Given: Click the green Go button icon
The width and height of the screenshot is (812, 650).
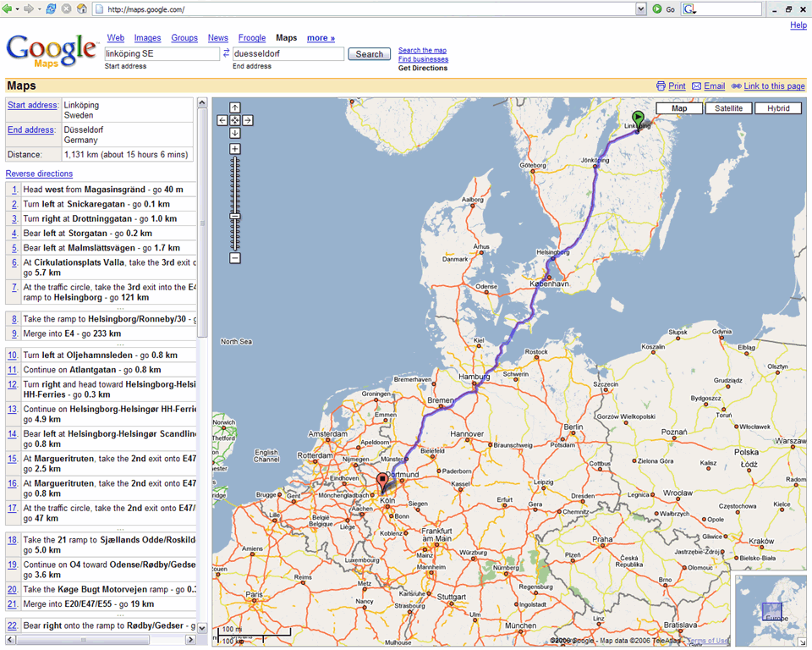Looking at the screenshot, I should click(x=657, y=8).
